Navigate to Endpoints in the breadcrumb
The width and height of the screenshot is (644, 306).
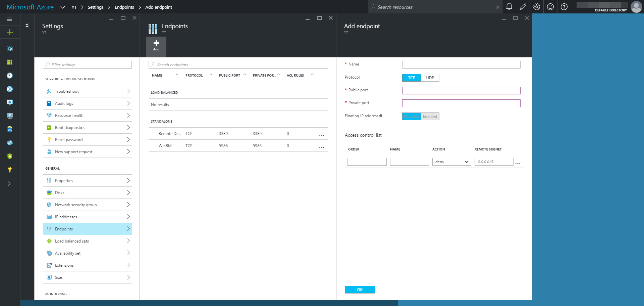click(124, 7)
